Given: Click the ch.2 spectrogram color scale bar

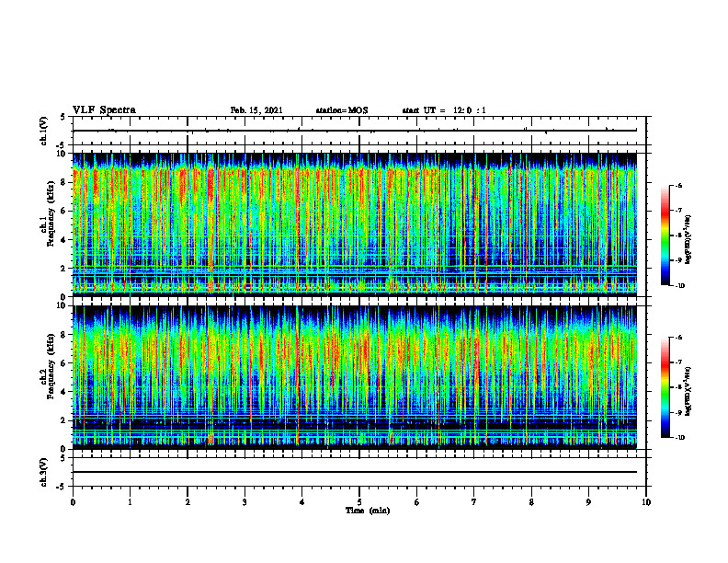Looking at the screenshot, I should 665,387.
